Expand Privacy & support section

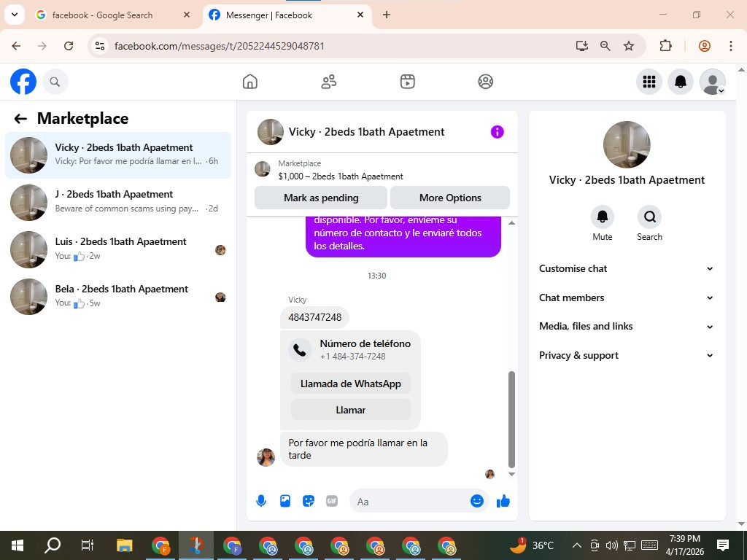627,355
